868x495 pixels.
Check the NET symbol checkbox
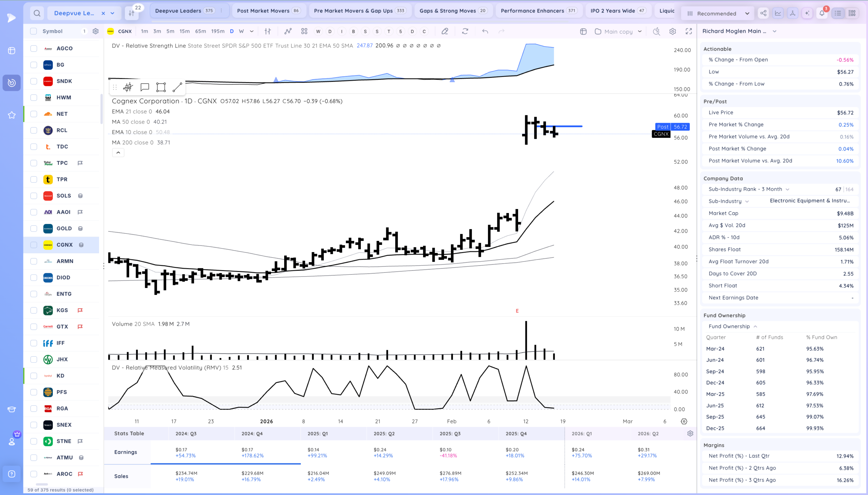[34, 114]
